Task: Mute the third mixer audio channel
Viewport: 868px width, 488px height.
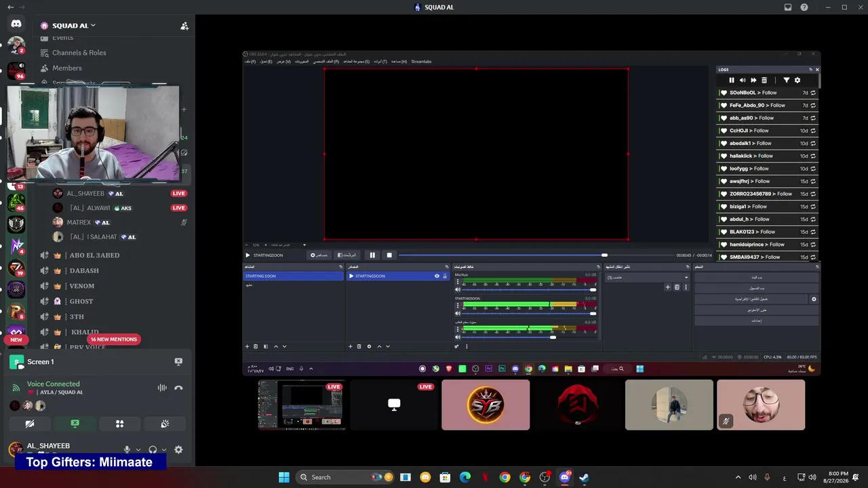Action: pos(458,337)
